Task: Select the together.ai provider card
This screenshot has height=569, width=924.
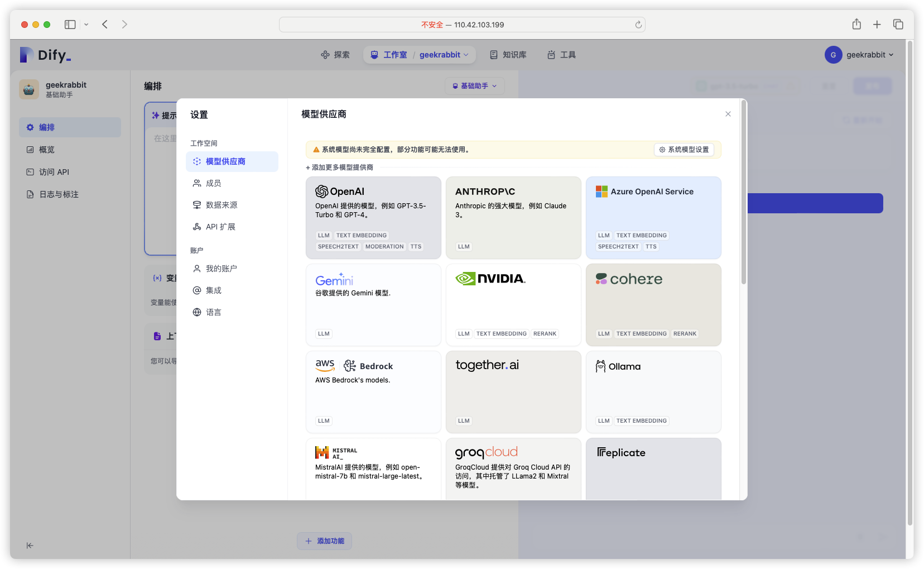Action: [x=513, y=392]
